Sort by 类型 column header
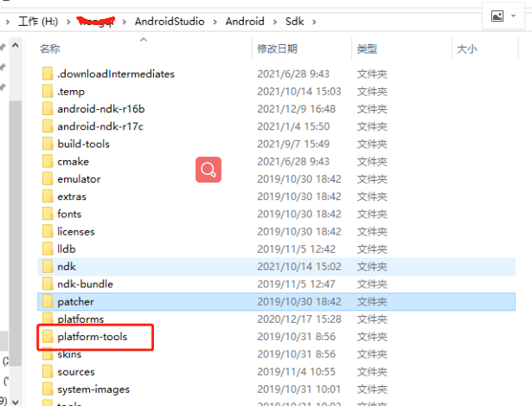The width and height of the screenshot is (532, 406). (367, 48)
